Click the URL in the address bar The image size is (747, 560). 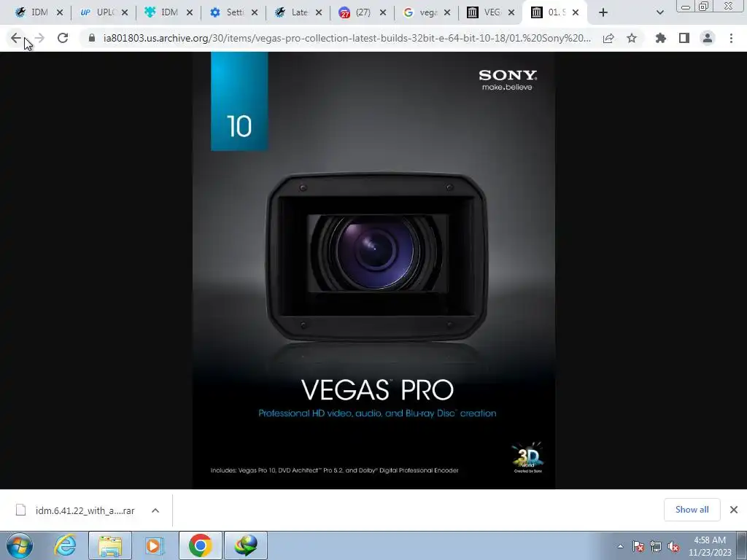347,38
